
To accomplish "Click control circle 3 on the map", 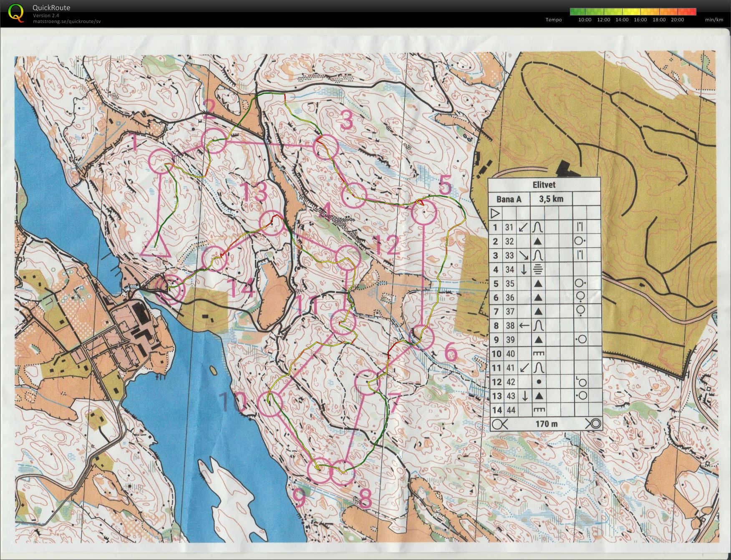I will 325,147.
